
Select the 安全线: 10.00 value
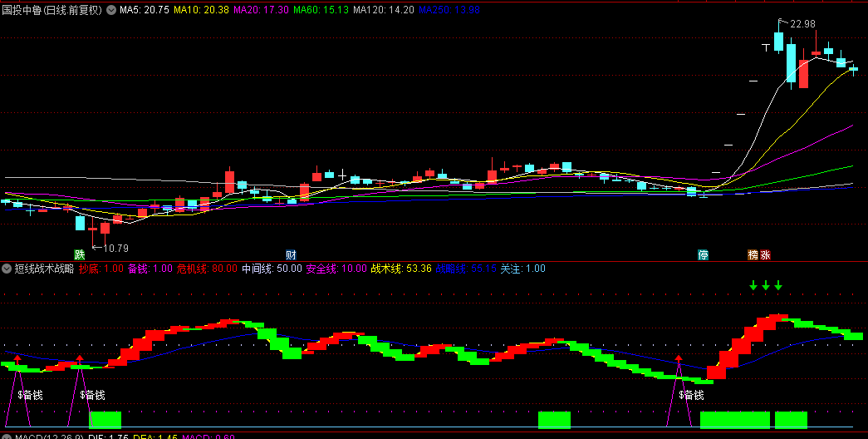click(336, 269)
